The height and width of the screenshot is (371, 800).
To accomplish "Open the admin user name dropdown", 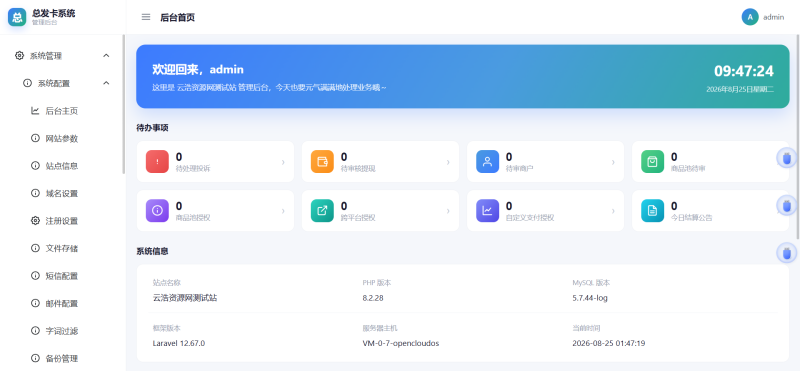I will coord(773,17).
